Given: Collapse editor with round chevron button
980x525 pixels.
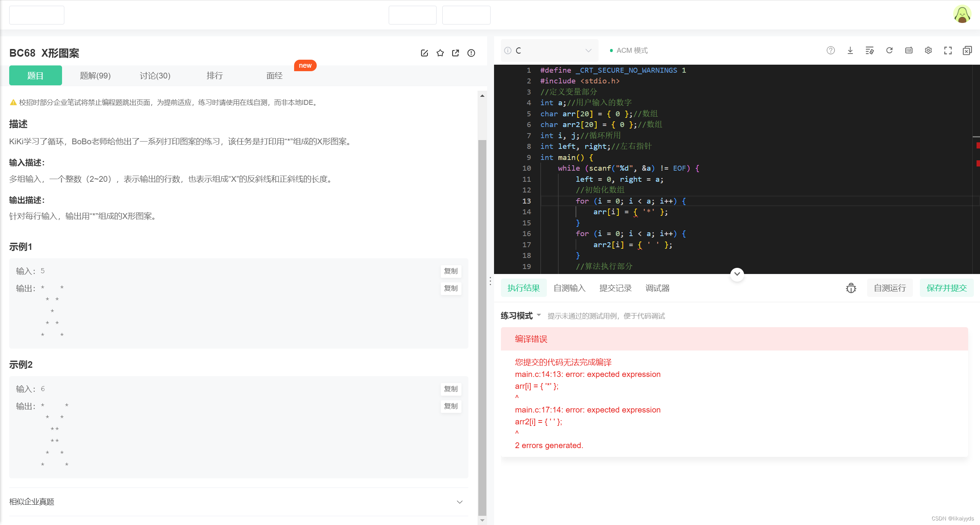Looking at the screenshot, I should coord(737,274).
